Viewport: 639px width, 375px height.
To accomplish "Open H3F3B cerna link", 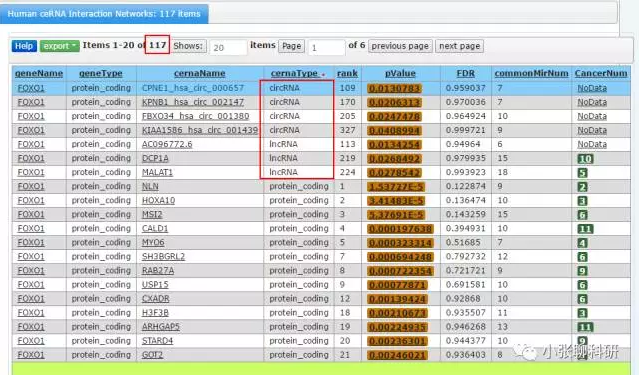I will (155, 313).
